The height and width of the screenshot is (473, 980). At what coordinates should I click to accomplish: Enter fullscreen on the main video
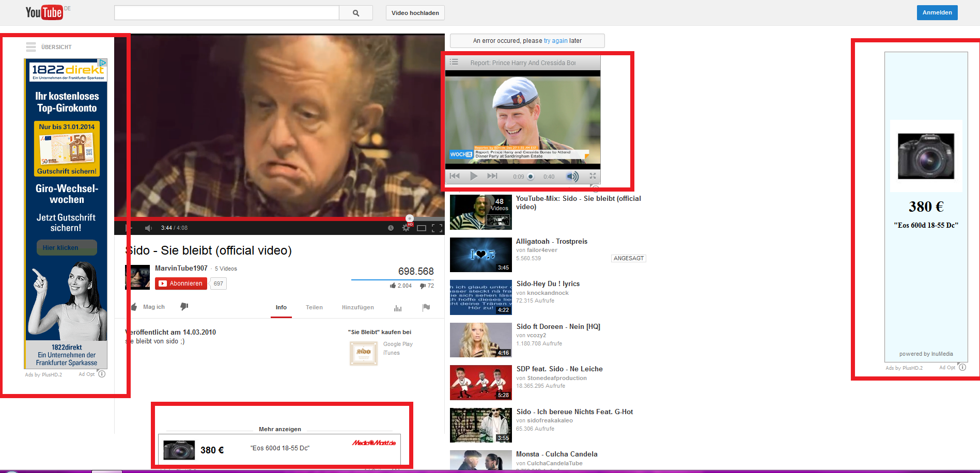coord(437,228)
